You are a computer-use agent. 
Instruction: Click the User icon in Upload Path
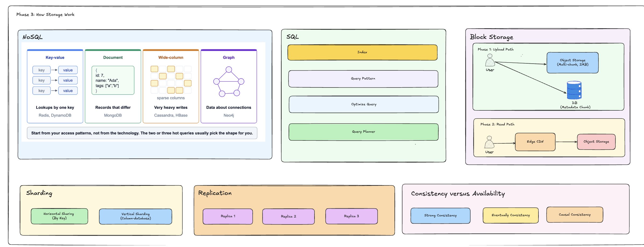click(490, 60)
